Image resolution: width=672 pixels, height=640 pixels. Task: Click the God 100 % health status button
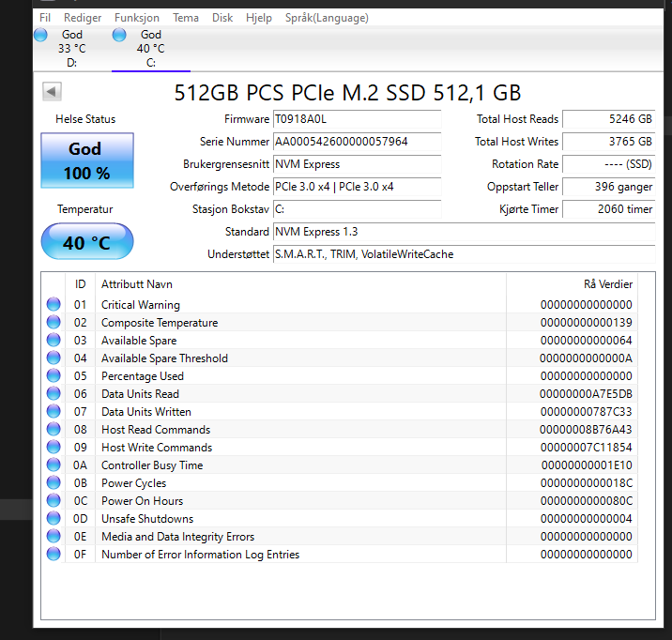87,160
